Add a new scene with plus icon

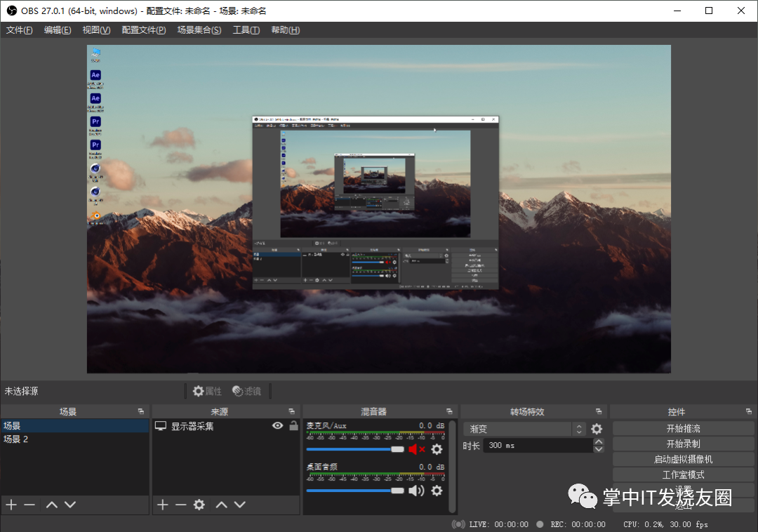(12, 505)
